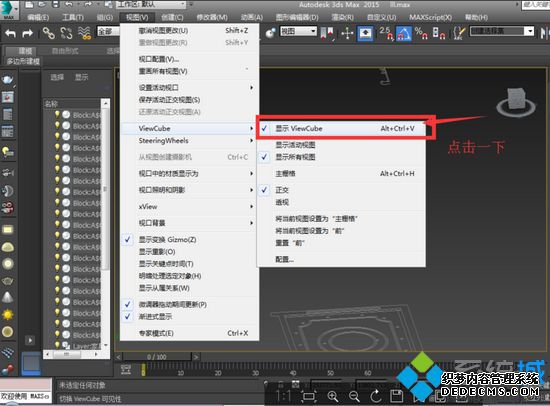The image size is (550, 406).
Task: Click the rotate arrow icon at bottom
Action: pos(376,397)
